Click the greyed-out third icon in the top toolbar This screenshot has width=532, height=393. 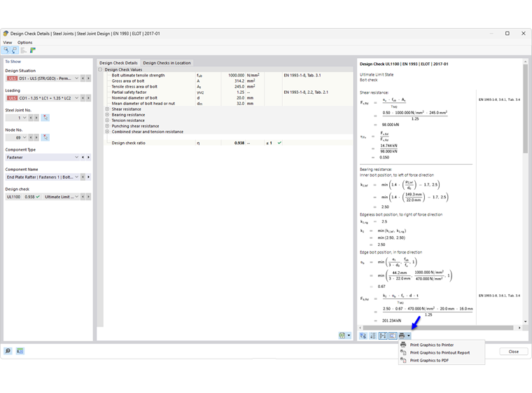point(23,50)
